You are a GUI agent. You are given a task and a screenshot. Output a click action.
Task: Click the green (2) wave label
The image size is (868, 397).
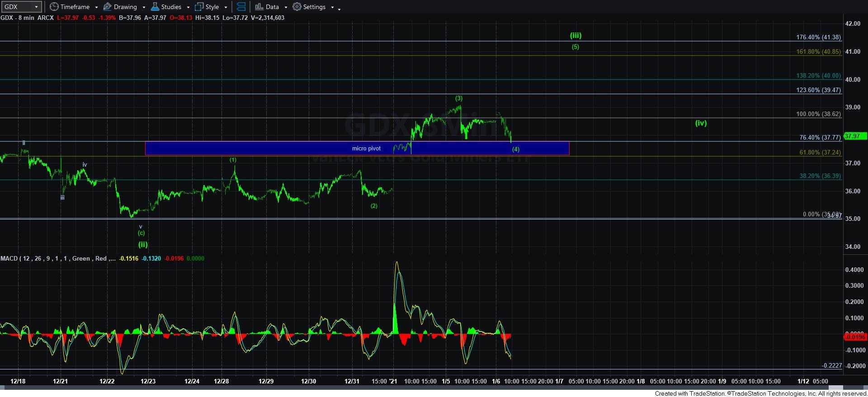click(x=374, y=206)
